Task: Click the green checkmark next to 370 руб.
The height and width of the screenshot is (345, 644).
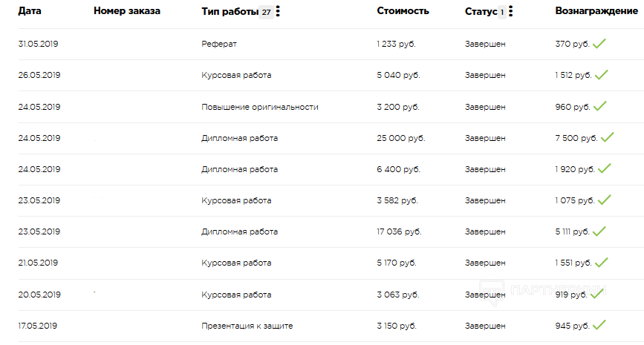Action: 599,43
